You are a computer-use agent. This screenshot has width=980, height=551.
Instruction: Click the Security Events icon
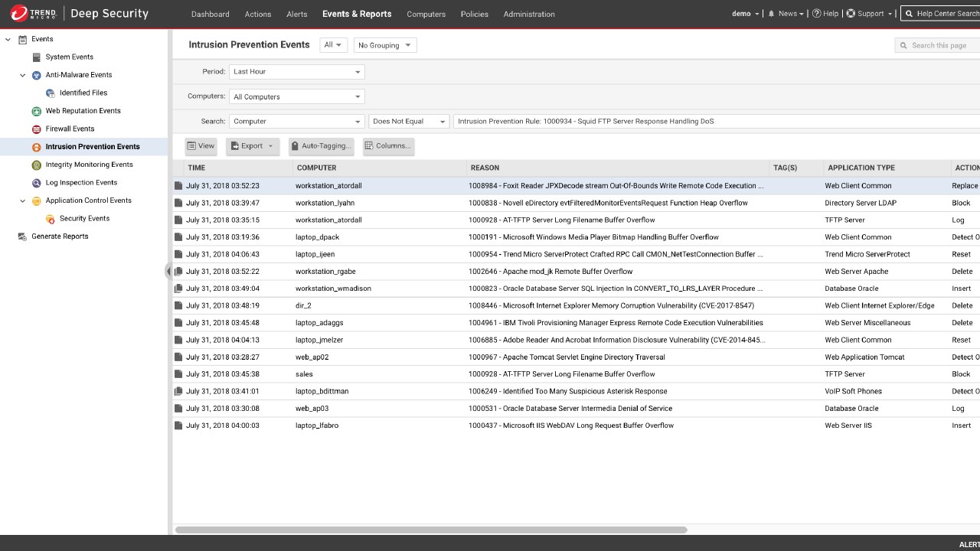coord(51,219)
